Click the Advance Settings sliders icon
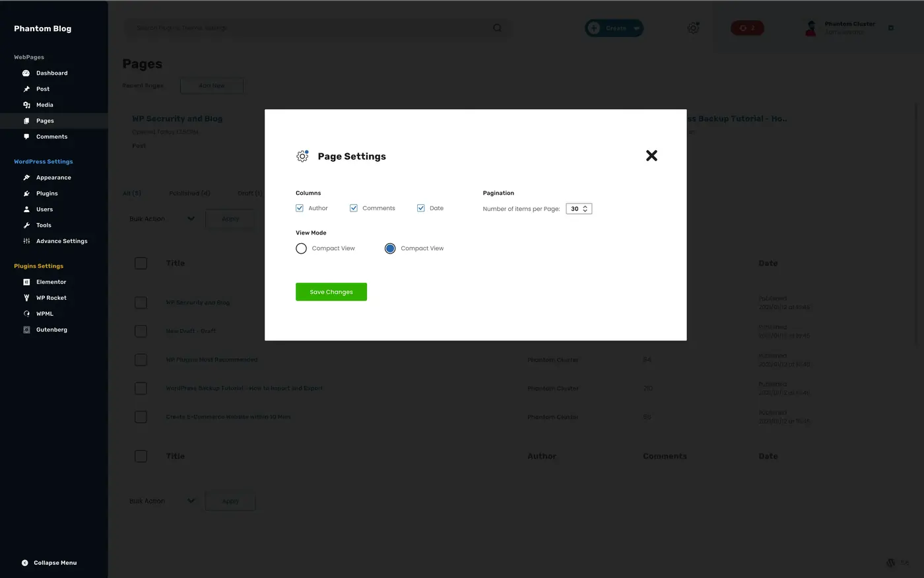The image size is (924, 578). 26,241
